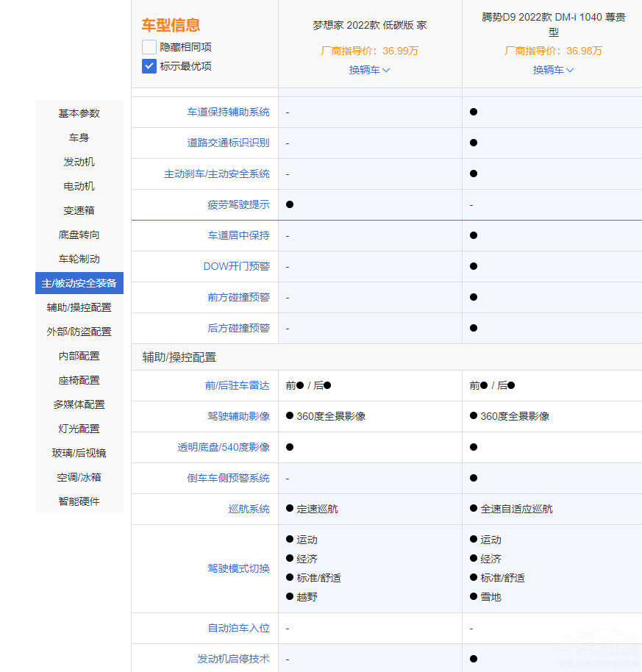Image resolution: width=642 pixels, height=672 pixels.
Task: Click the 疲劳驾驶提示 link
Action: (x=238, y=204)
